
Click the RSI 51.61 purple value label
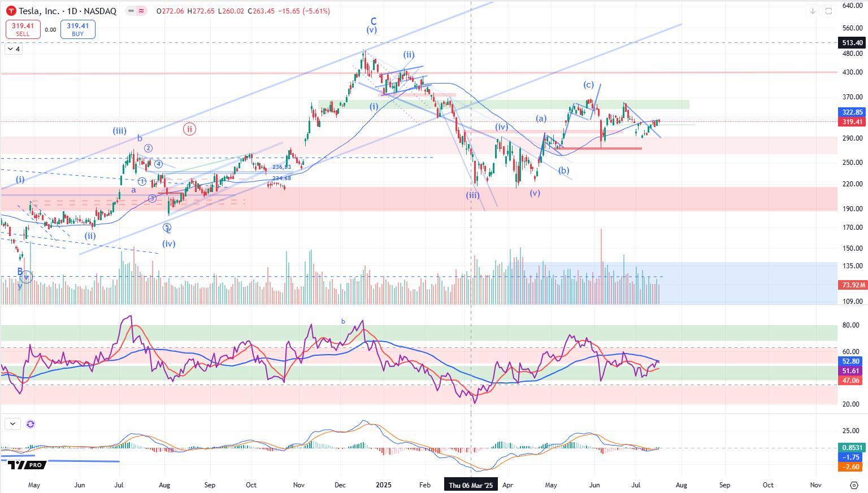tap(851, 371)
